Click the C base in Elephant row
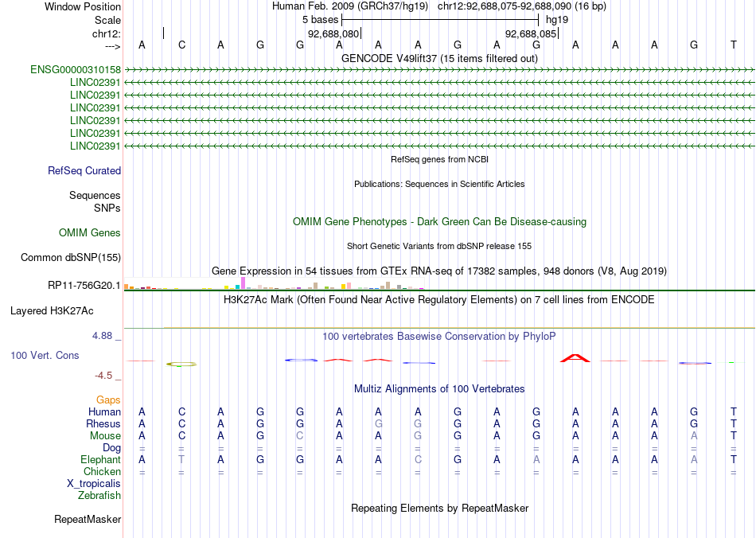Image resolution: width=756 pixels, height=538 pixels. pyautogui.click(x=418, y=459)
